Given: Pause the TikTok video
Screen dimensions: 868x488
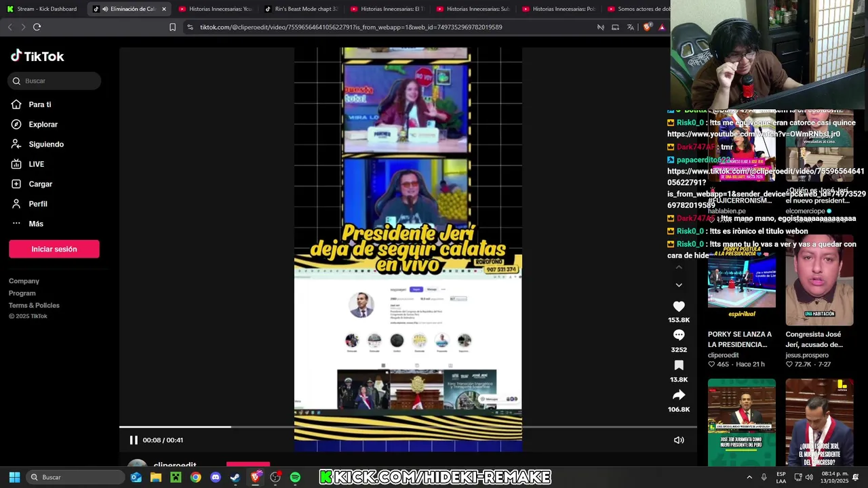Looking at the screenshot, I should click(134, 440).
